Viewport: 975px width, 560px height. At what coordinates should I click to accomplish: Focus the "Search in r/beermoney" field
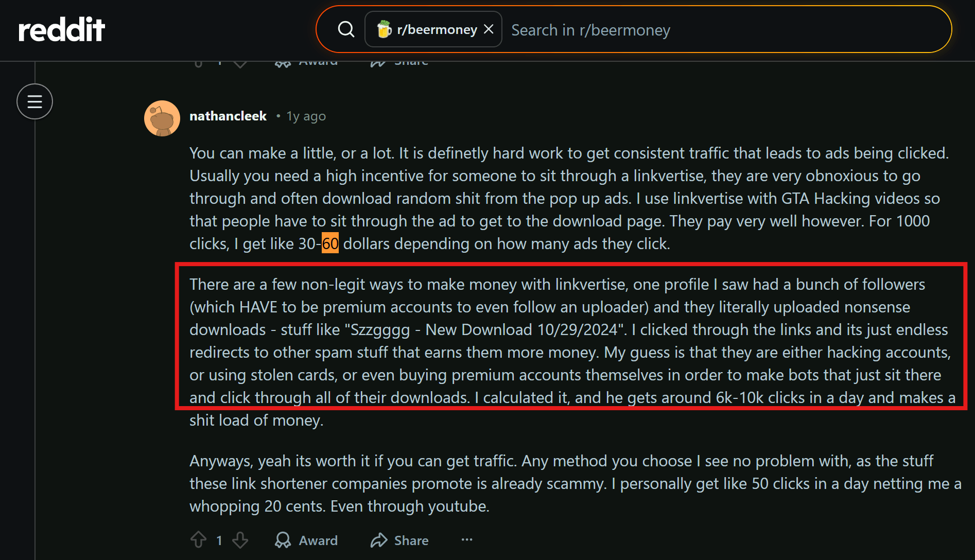coord(721,30)
